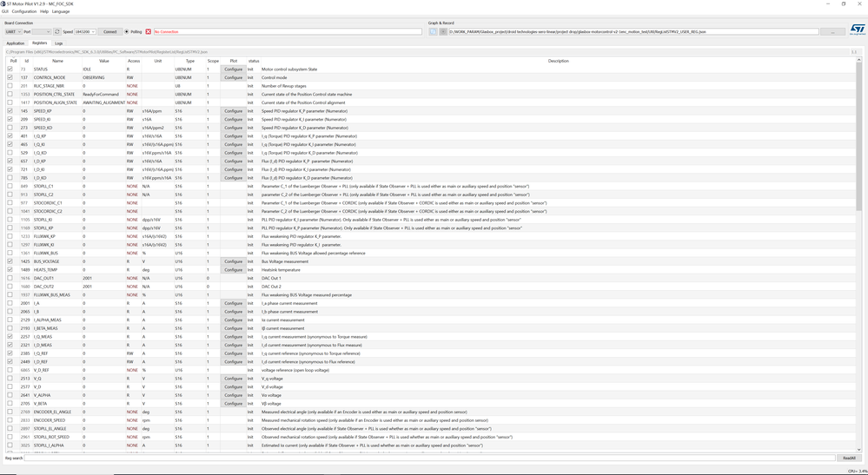The width and height of the screenshot is (868, 475).
Task: Click the IDLE value of STATUS
Action: [x=87, y=69]
